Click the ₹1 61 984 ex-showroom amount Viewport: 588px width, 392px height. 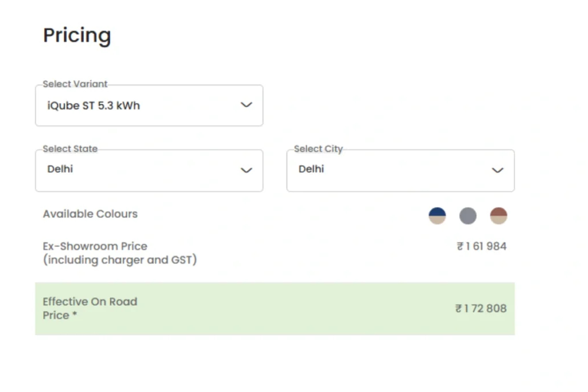tap(482, 246)
